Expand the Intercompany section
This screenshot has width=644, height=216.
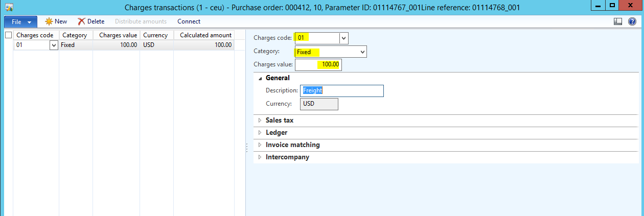287,157
